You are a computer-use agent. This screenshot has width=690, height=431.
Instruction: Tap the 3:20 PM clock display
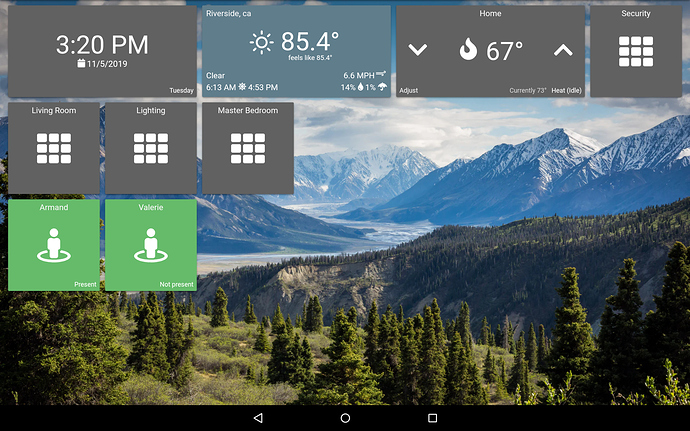pyautogui.click(x=102, y=44)
